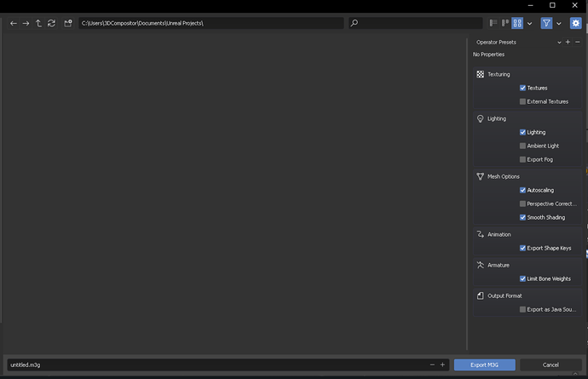
Task: Click the Lighting section bulb icon
Action: point(480,119)
